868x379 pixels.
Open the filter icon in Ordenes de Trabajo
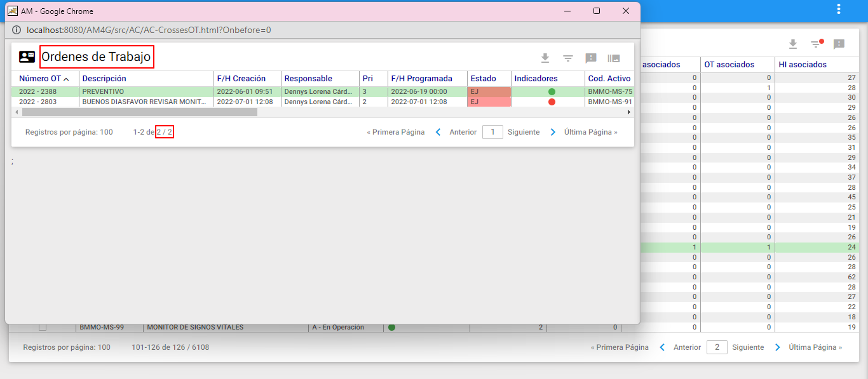(568, 58)
